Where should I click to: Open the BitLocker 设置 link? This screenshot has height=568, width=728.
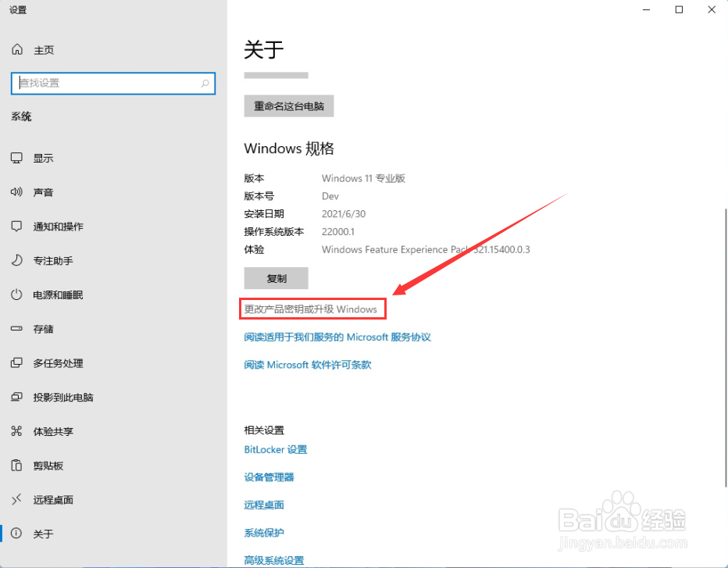click(275, 449)
